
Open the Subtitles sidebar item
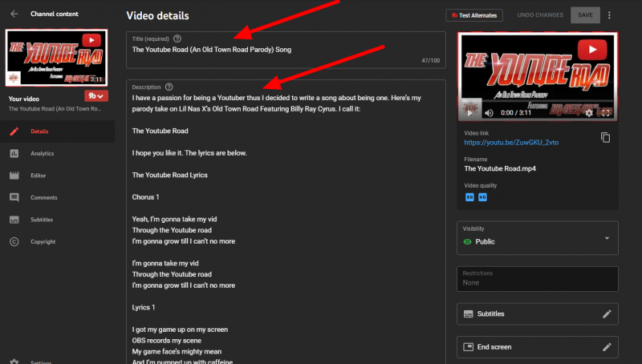pos(42,220)
